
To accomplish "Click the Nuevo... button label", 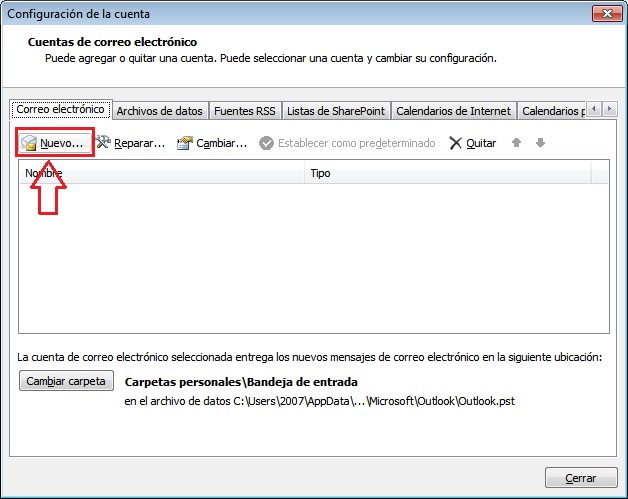I will pyautogui.click(x=62, y=143).
